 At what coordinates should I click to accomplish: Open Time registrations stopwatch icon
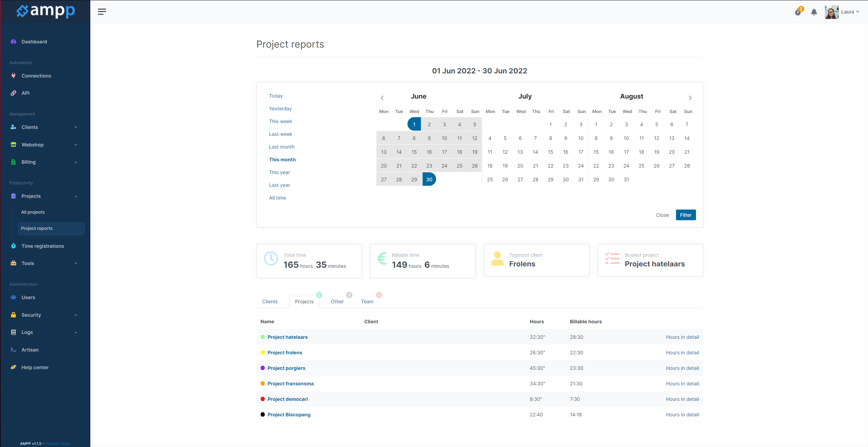tap(13, 246)
